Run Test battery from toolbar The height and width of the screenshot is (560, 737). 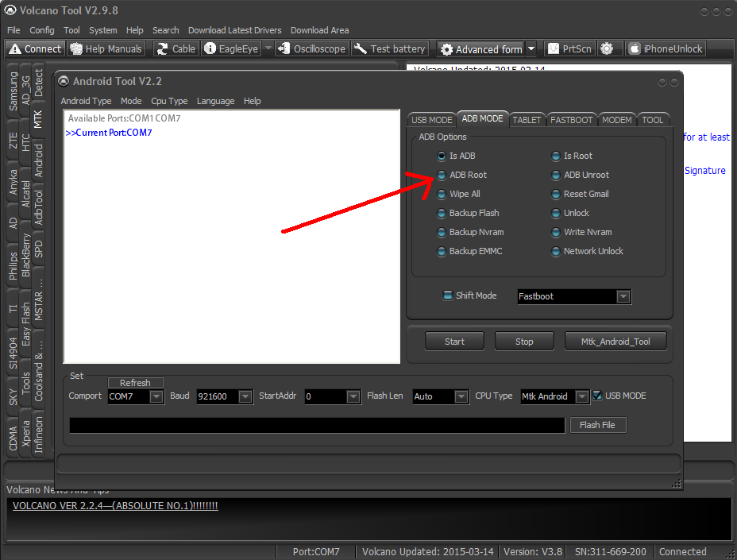pyautogui.click(x=390, y=48)
